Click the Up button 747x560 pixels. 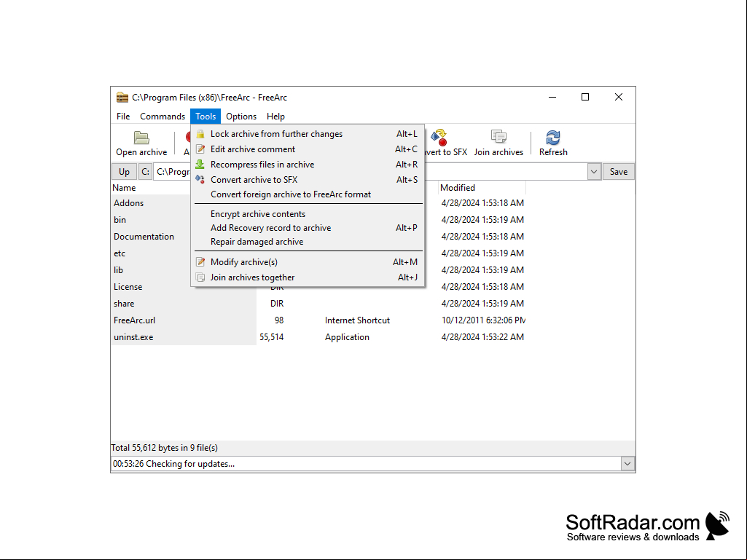[124, 171]
